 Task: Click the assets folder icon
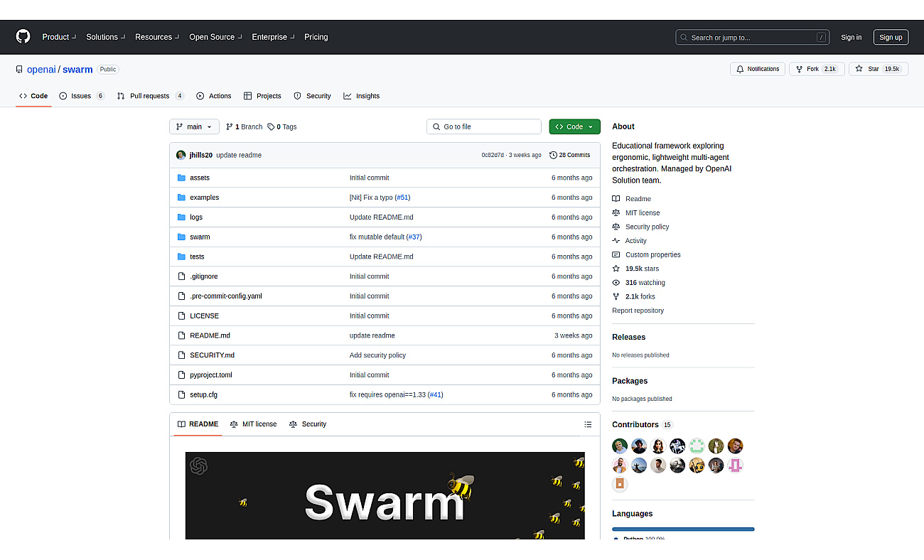pyautogui.click(x=181, y=178)
